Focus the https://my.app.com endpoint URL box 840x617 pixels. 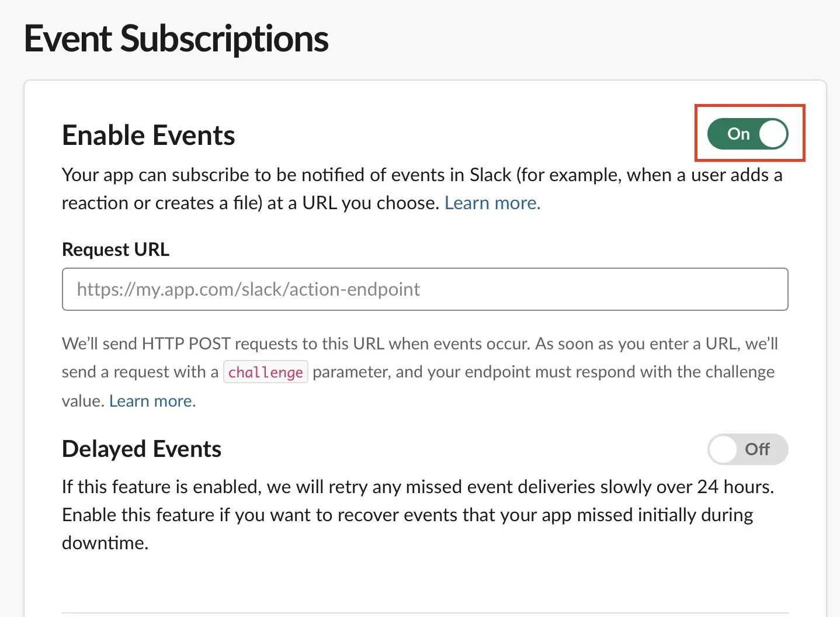coord(425,289)
